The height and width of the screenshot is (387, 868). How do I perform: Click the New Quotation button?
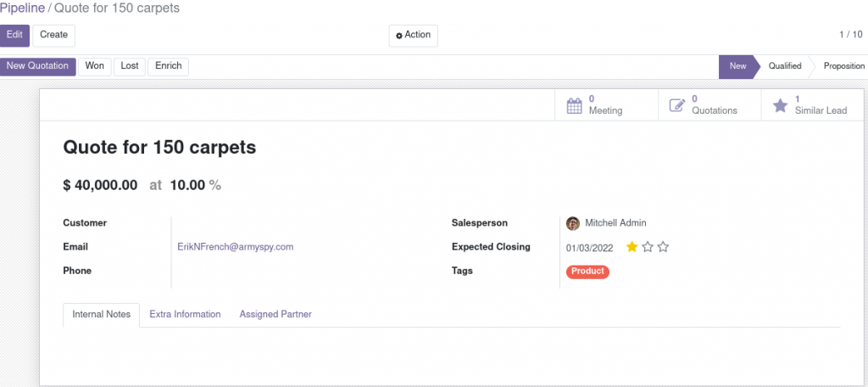tap(37, 66)
